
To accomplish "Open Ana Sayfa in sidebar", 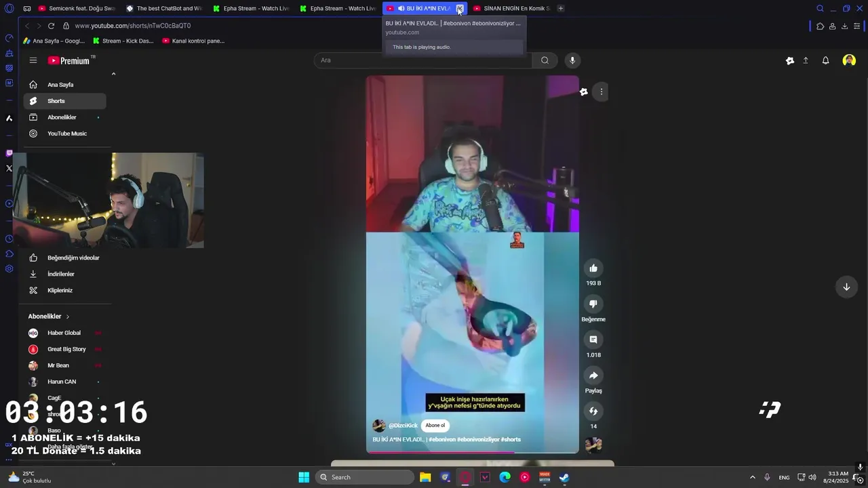I will [x=64, y=85].
